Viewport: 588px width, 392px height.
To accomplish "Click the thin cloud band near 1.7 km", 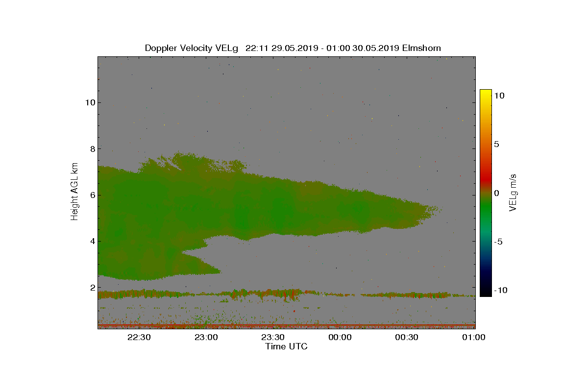I will pos(286,294).
